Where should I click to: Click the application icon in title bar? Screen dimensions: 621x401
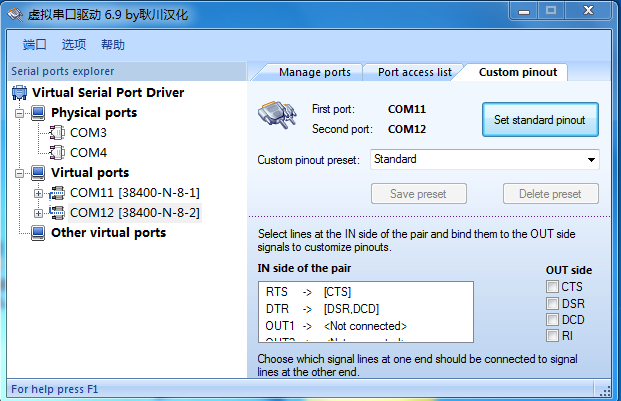(x=15, y=15)
